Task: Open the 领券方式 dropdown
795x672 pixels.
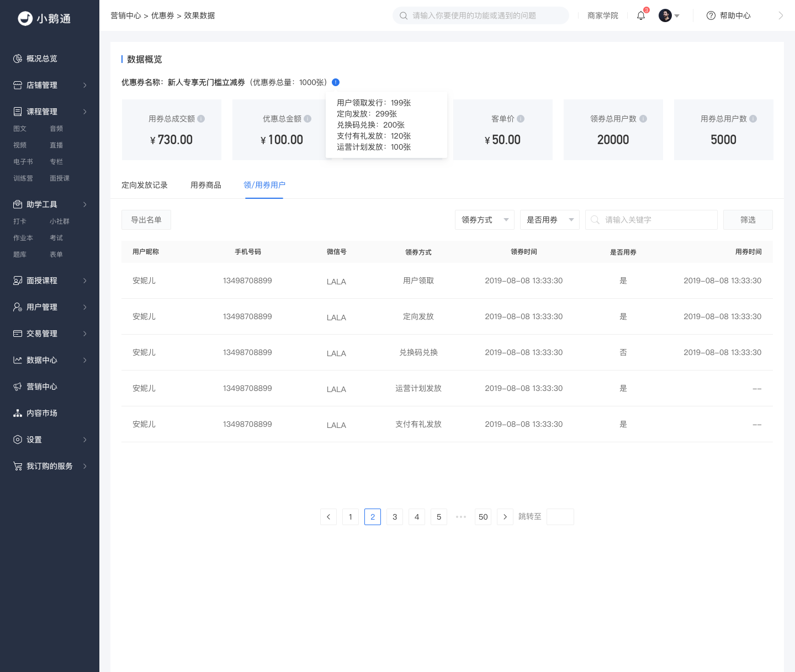Action: point(485,220)
